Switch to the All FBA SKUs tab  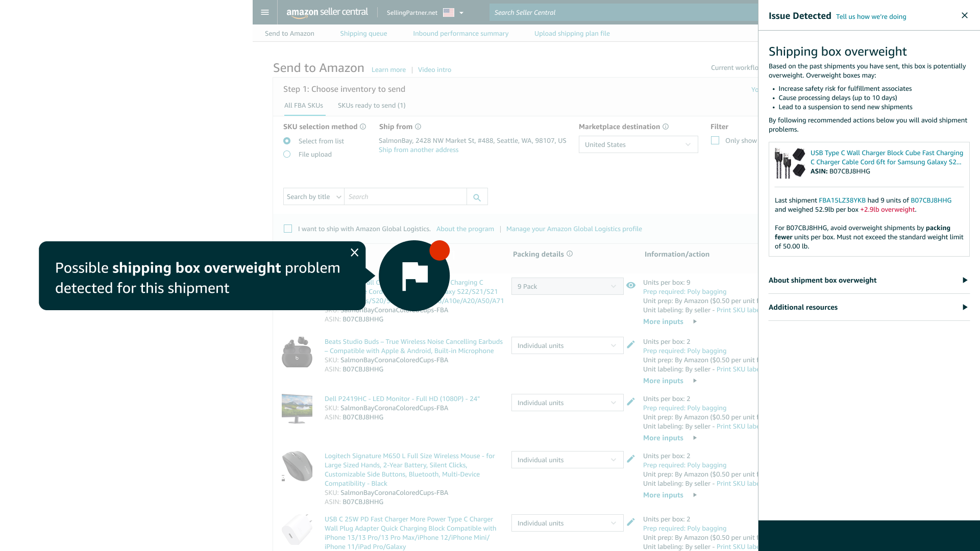[x=304, y=106]
